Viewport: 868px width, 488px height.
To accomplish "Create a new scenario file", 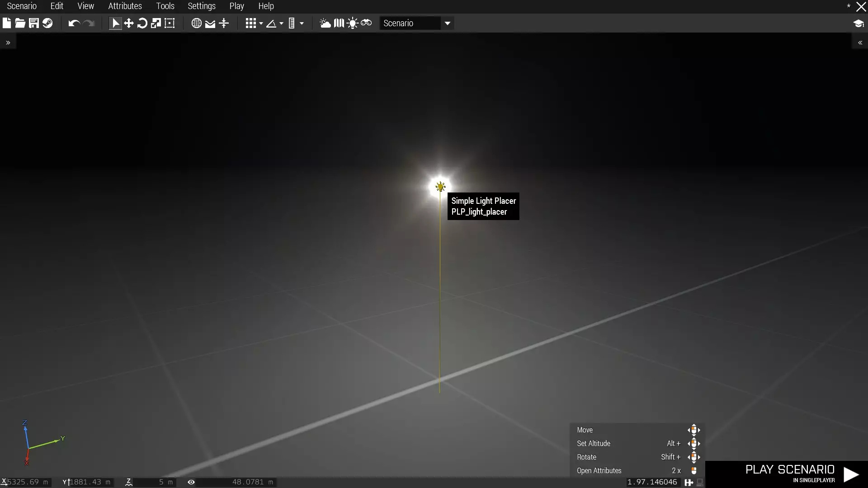I will (x=7, y=23).
